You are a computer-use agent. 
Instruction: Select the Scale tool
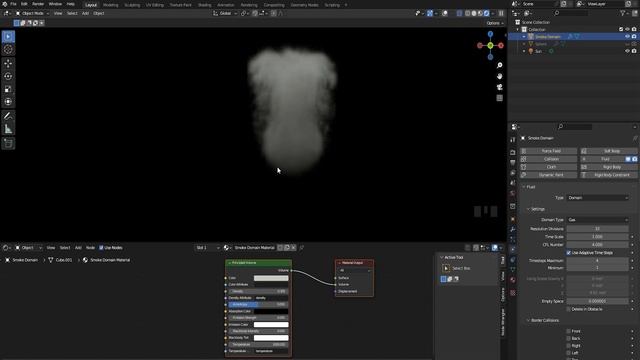(8, 89)
